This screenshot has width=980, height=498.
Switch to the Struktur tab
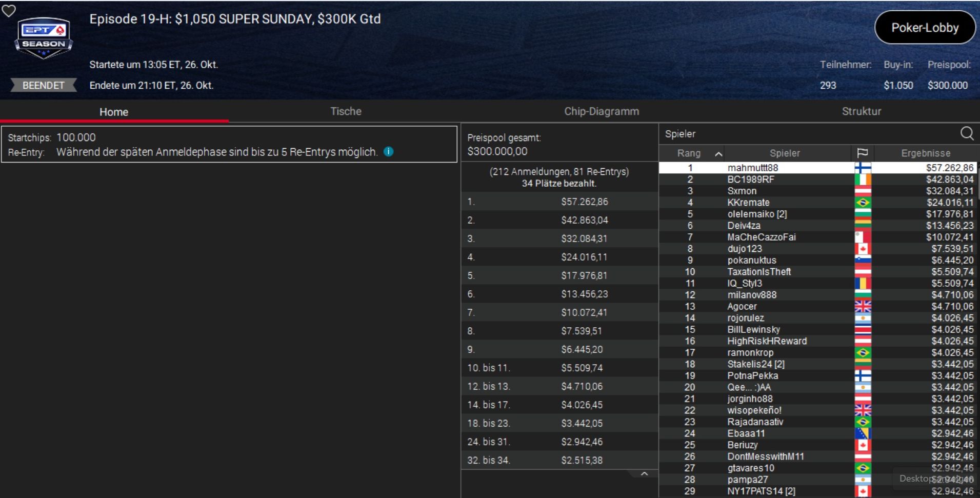point(861,111)
